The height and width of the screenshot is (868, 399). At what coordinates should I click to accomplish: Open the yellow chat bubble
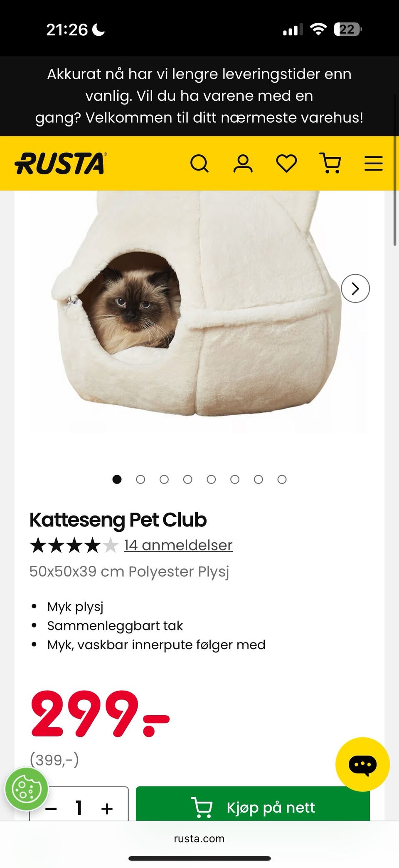(362, 764)
